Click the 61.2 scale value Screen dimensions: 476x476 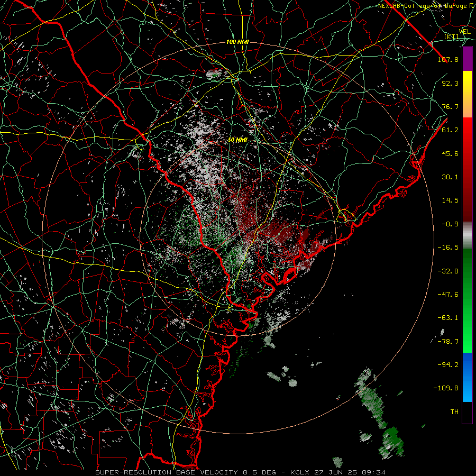pyautogui.click(x=450, y=130)
